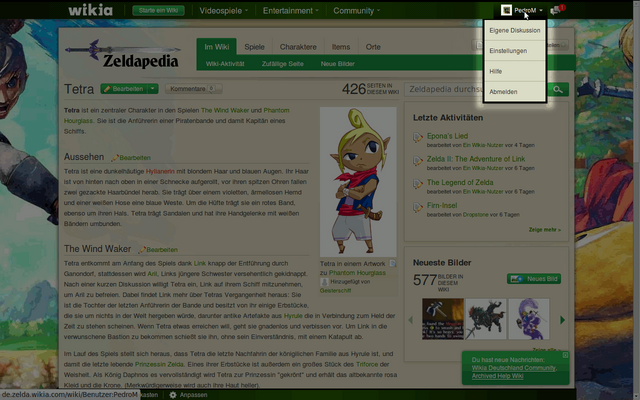Open Triforce link
Image resolution: width=640 pixels, height=400 pixels.
coord(367,364)
